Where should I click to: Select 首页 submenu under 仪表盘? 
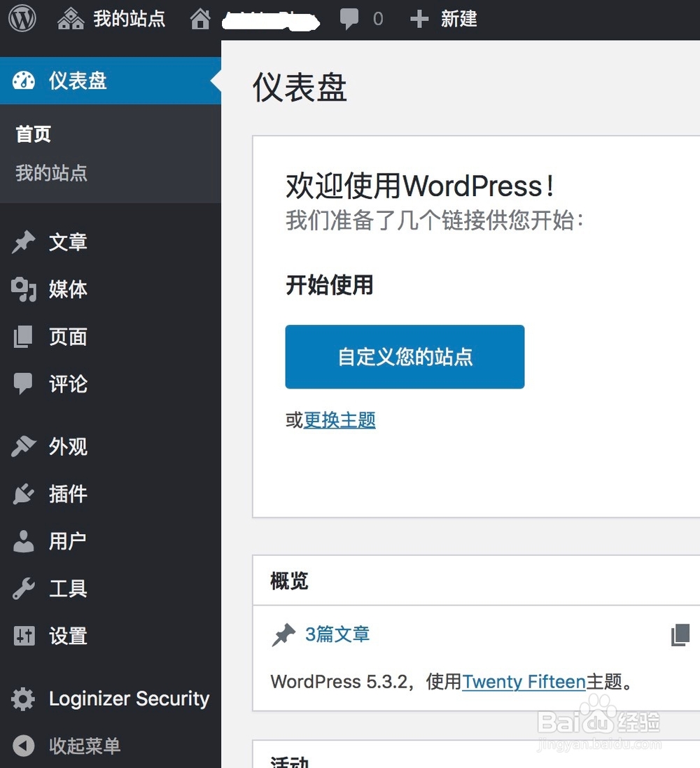pos(34,134)
